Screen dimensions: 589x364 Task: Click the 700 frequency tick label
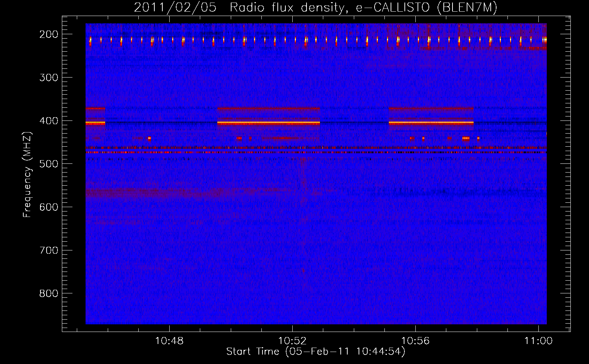pos(49,250)
